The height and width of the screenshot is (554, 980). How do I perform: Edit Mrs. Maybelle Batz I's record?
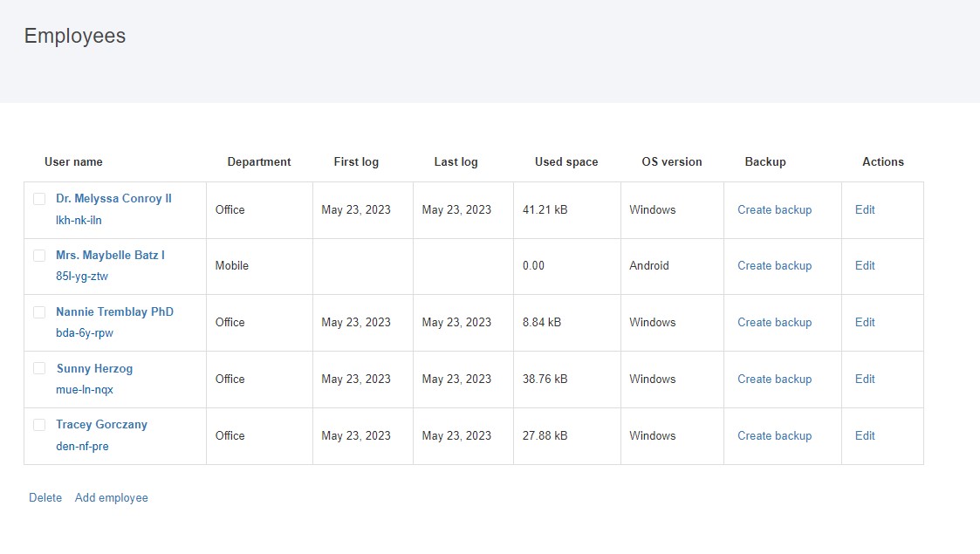pyautogui.click(x=865, y=265)
